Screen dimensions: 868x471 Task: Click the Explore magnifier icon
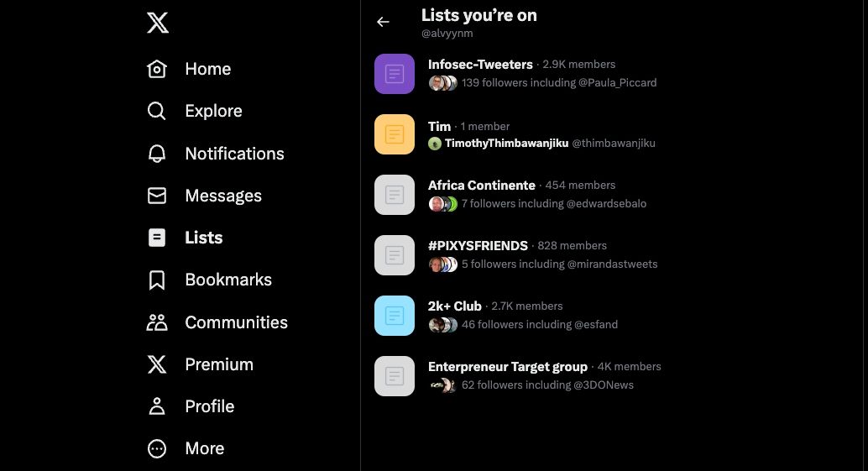click(157, 111)
